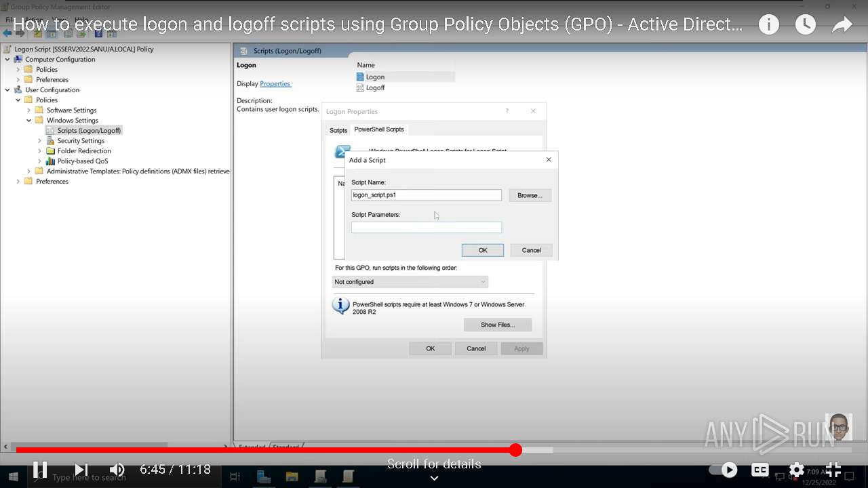Pause the video playback

click(40, 469)
